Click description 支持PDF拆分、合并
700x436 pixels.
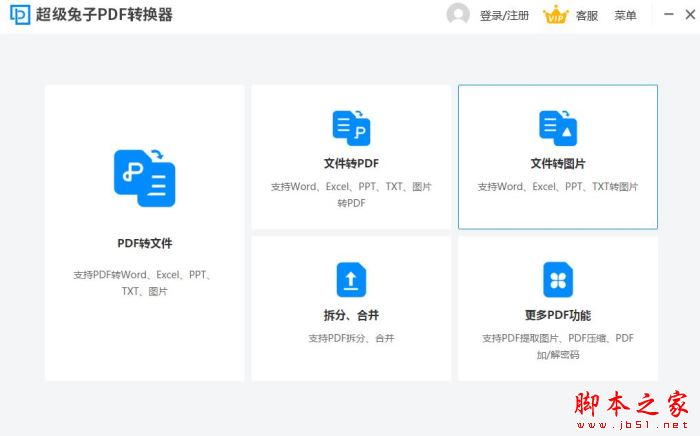(x=351, y=338)
